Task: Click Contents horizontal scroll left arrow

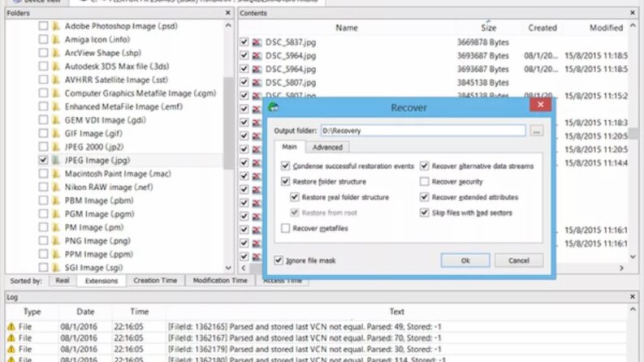Action: coord(244,268)
